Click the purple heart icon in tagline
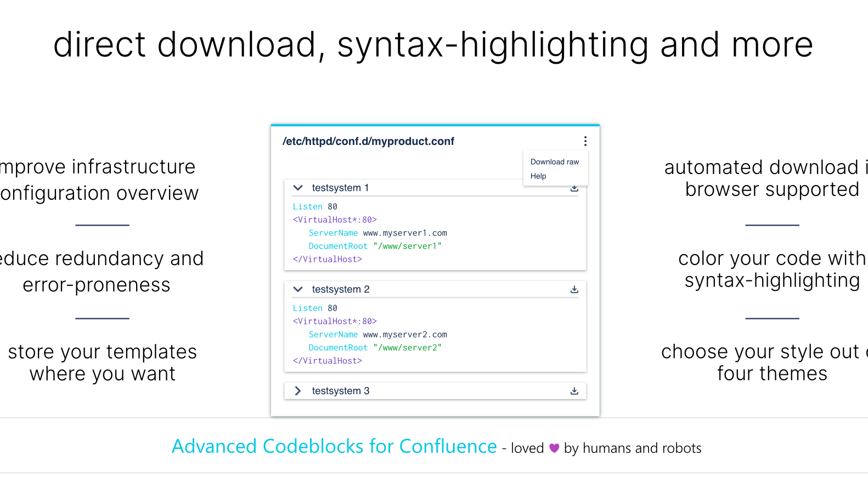The width and height of the screenshot is (868, 494). (x=554, y=448)
